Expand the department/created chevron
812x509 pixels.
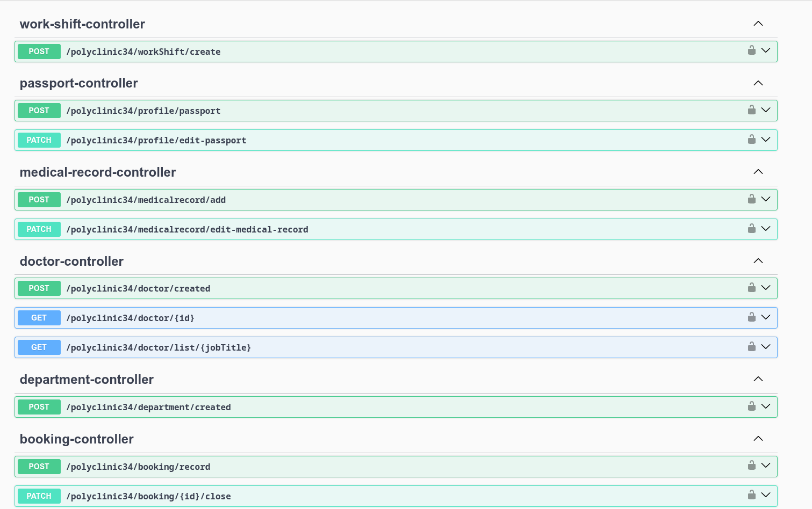(766, 406)
